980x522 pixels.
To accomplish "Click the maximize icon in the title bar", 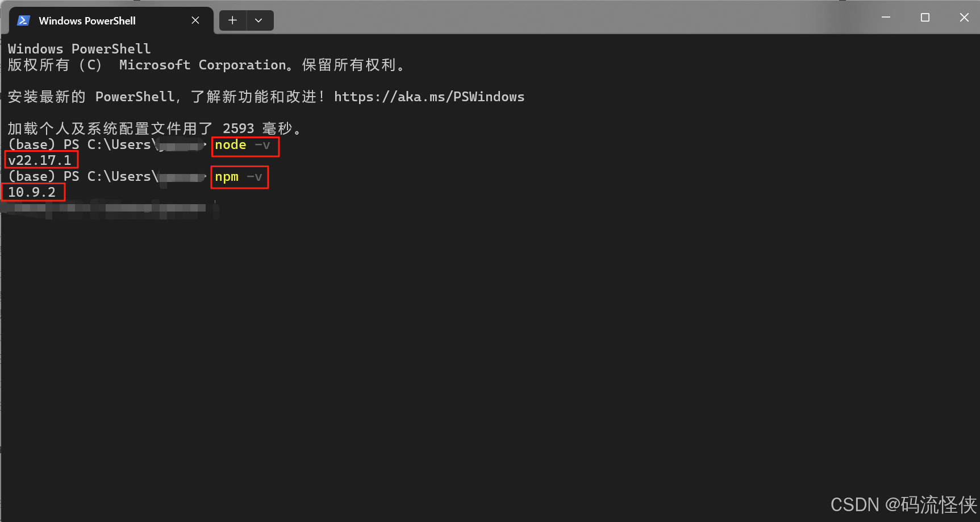I will point(924,17).
